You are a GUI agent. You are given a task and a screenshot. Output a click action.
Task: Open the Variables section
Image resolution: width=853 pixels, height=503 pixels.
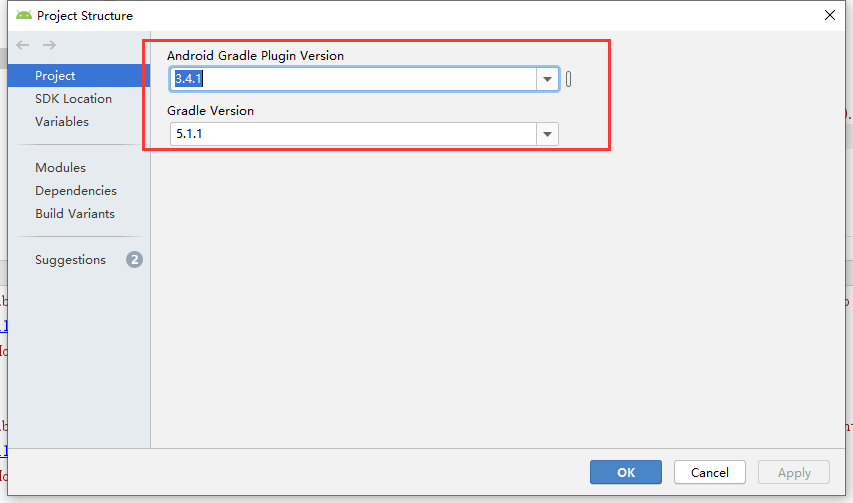(62, 121)
